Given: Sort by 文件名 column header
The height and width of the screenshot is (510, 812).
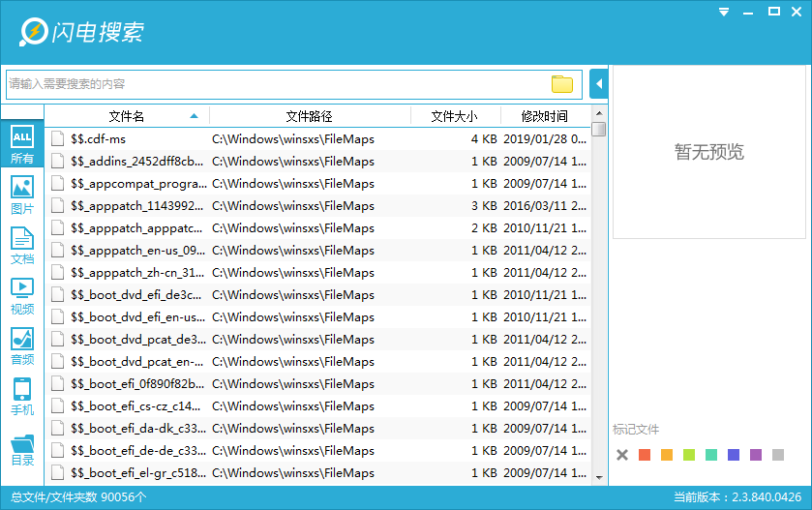Looking at the screenshot, I should click(127, 116).
